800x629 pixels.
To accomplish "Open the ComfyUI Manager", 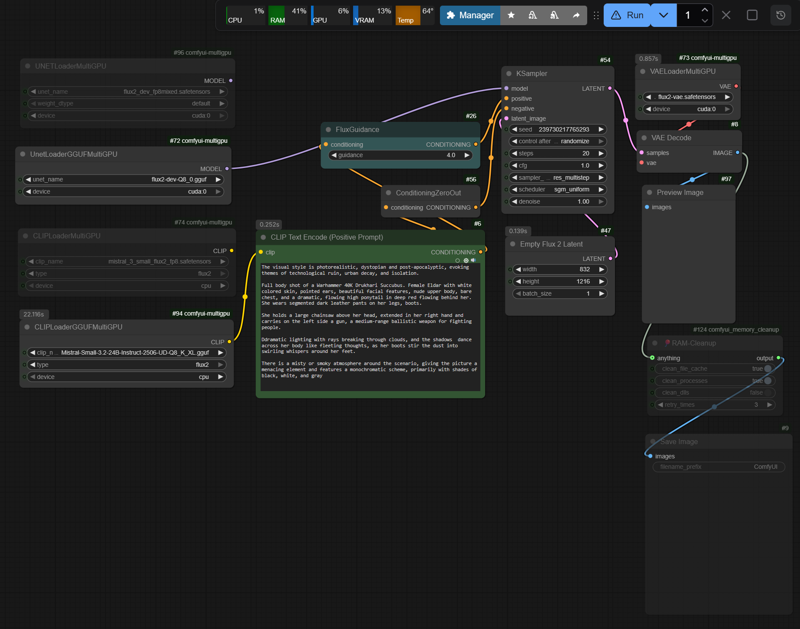I will coord(471,15).
